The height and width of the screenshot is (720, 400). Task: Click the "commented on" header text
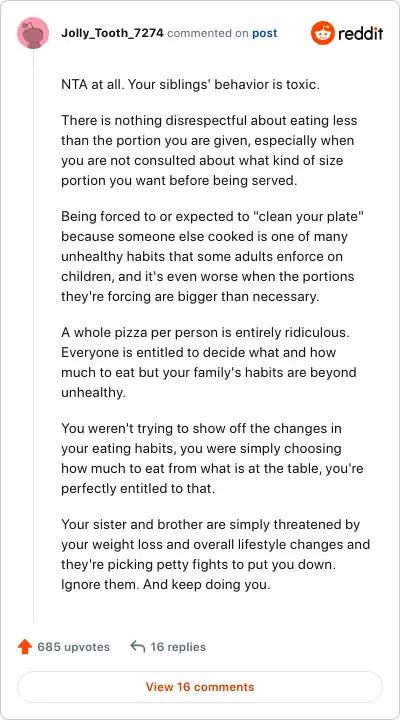208,34
